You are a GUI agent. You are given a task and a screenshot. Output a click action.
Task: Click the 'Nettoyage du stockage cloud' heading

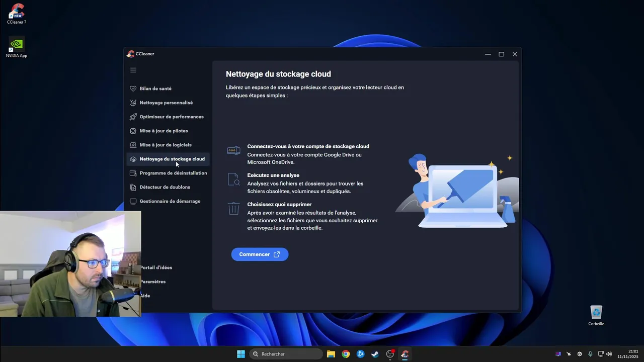[x=278, y=74]
